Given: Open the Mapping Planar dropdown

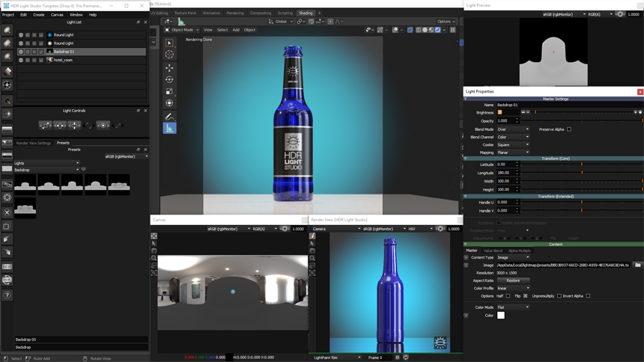Looking at the screenshot, I should pyautogui.click(x=513, y=153).
